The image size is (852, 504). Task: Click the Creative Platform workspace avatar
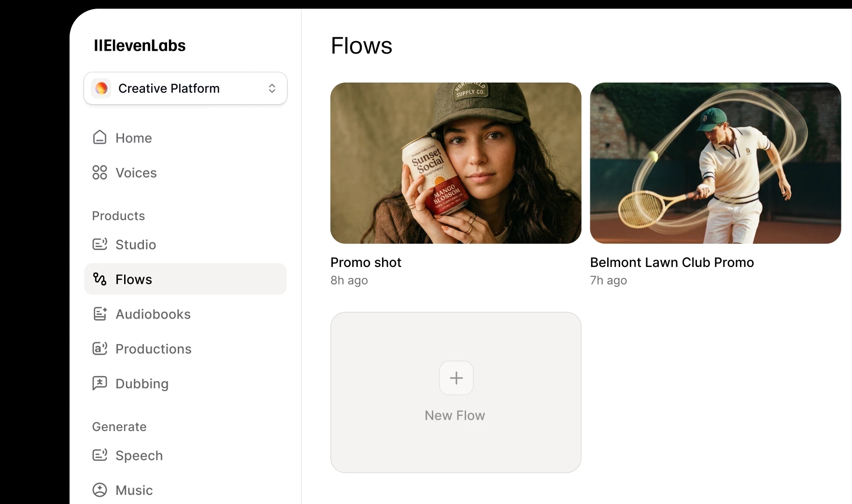[x=101, y=88]
